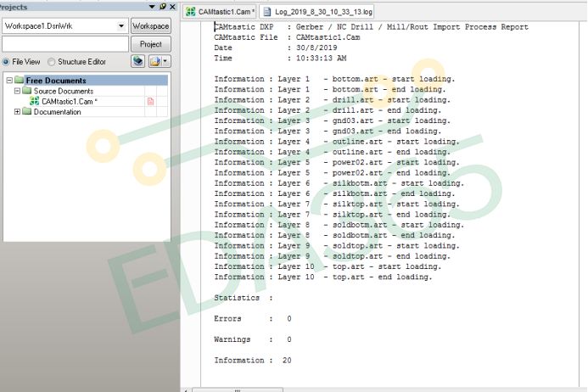Click the green layers icon in Projects panel
This screenshot has height=392, width=588.
pyautogui.click(x=138, y=61)
